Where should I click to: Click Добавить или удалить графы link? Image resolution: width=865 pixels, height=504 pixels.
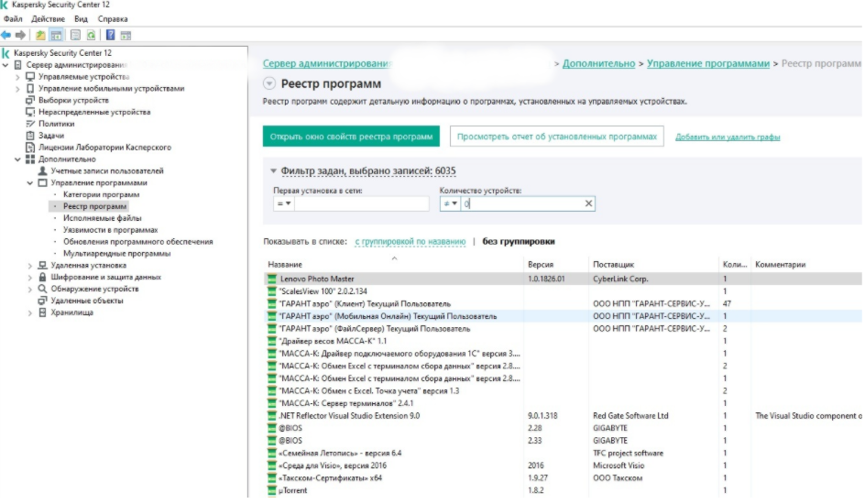(x=727, y=137)
